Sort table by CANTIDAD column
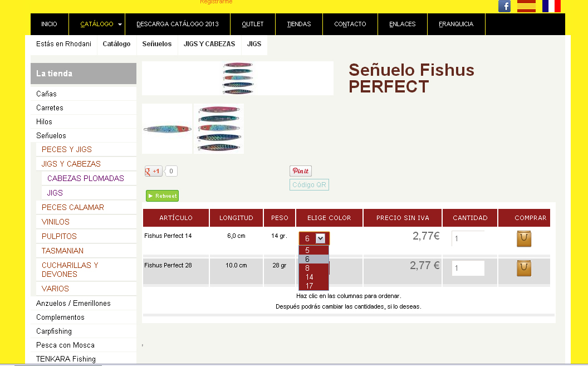 point(470,218)
